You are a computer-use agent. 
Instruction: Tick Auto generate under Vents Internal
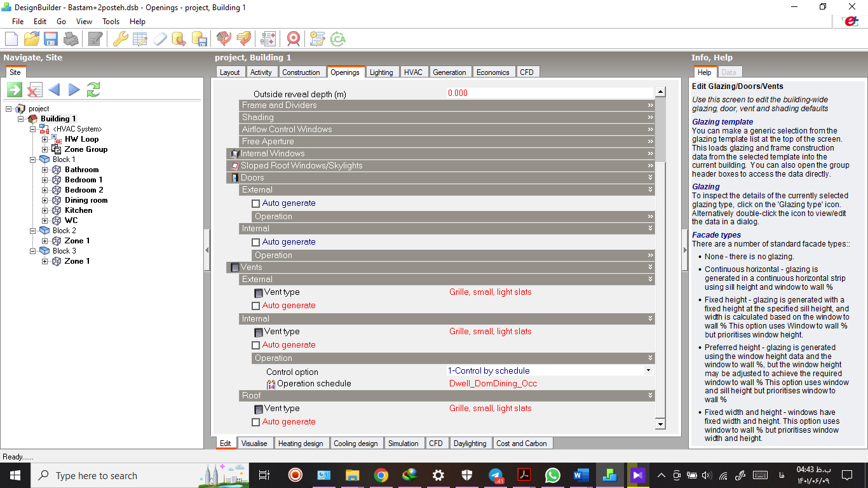point(256,345)
